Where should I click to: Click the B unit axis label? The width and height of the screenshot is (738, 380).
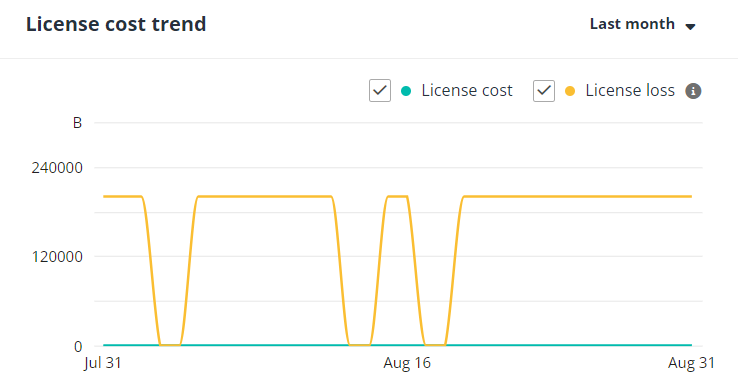coord(77,123)
